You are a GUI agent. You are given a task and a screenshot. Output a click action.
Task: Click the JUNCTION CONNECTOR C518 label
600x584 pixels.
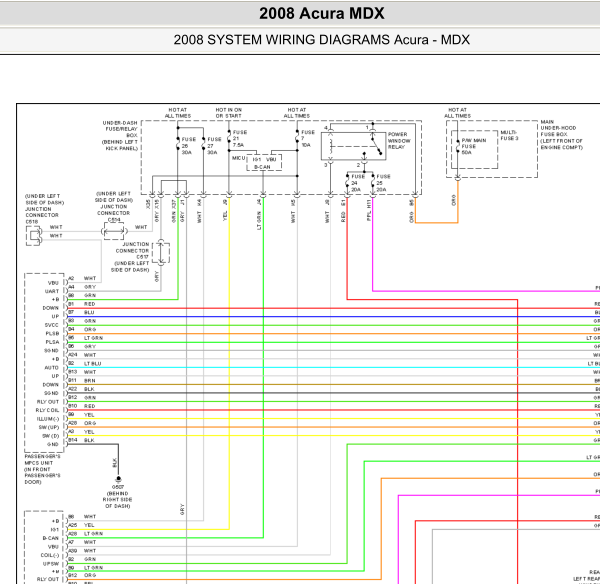click(43, 209)
